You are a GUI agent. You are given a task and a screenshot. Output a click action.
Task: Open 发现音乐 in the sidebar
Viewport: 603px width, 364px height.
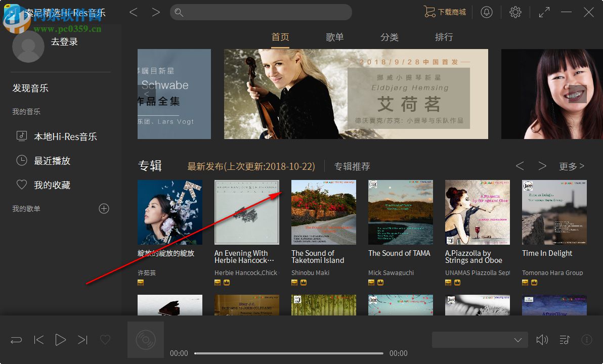[x=30, y=88]
